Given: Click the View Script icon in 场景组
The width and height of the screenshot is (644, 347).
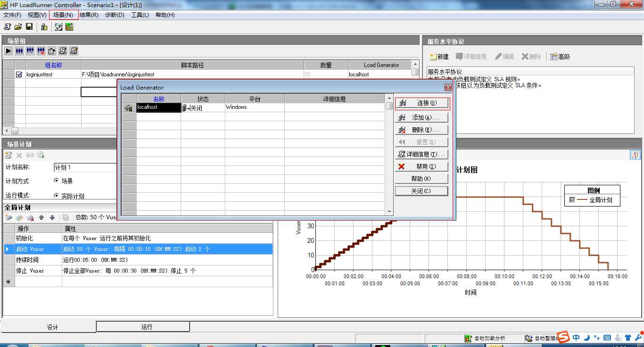Looking at the screenshot, I should (x=74, y=50).
